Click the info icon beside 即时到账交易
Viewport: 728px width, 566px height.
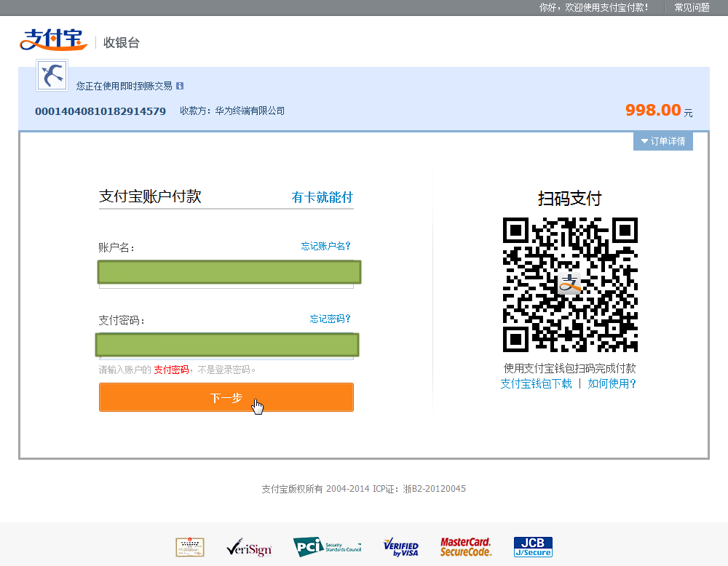pyautogui.click(x=180, y=86)
